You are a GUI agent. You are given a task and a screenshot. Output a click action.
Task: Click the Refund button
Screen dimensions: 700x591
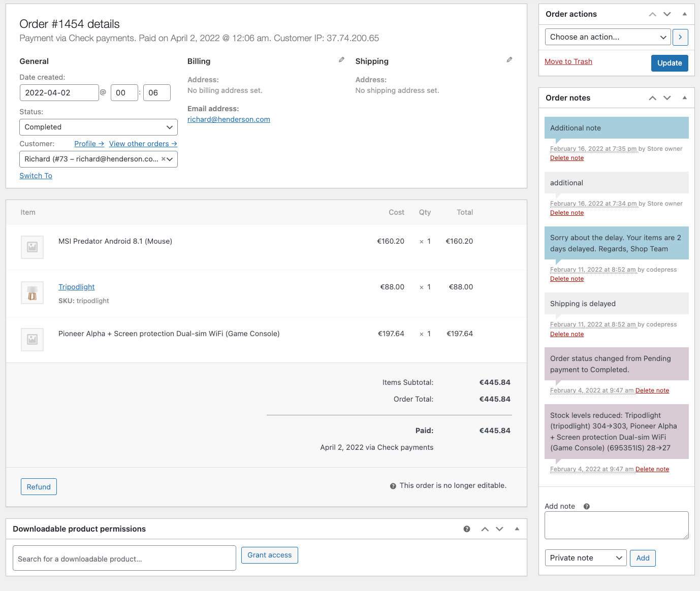click(x=39, y=486)
